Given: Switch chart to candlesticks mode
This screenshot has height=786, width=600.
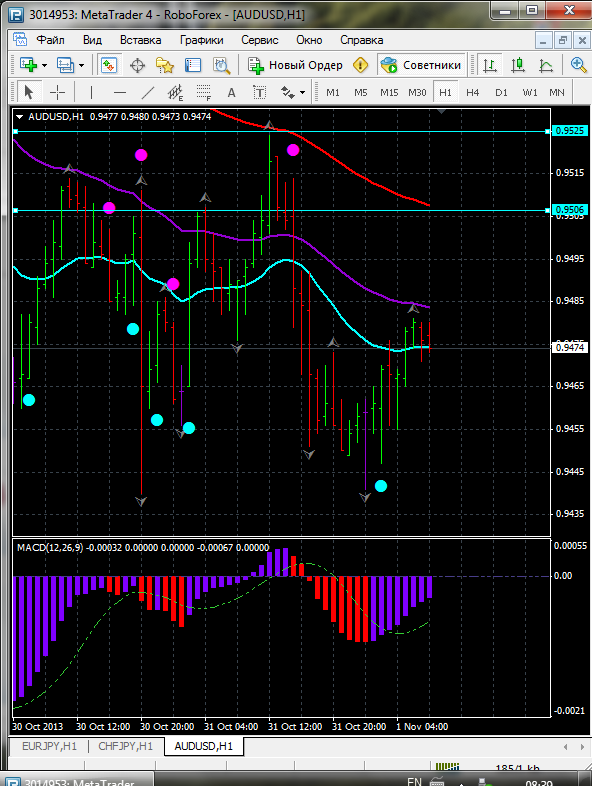Looking at the screenshot, I should [x=518, y=65].
